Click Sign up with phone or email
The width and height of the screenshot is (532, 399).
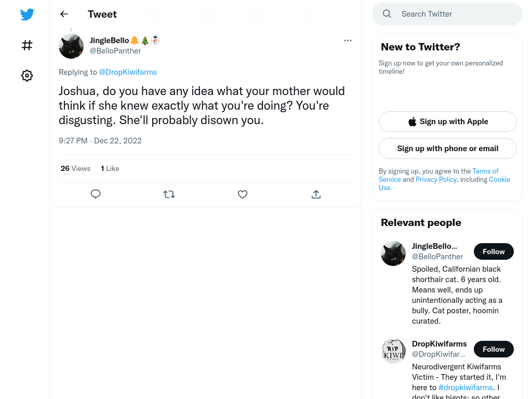click(x=447, y=149)
